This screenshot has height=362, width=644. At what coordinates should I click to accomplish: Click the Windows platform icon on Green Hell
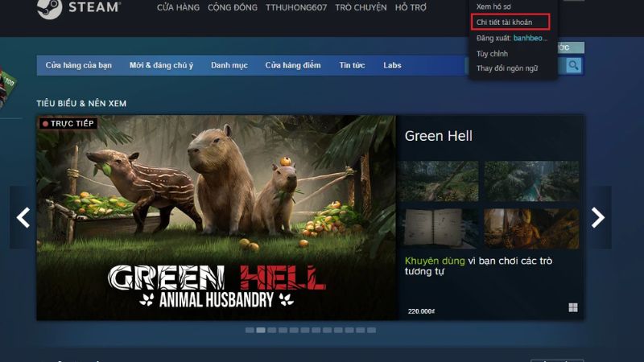pyautogui.click(x=573, y=307)
